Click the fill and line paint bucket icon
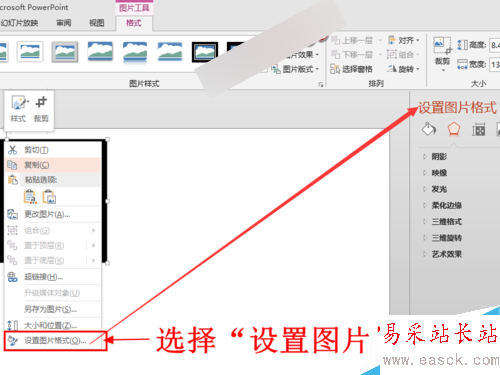The height and width of the screenshot is (375, 500). click(x=429, y=129)
